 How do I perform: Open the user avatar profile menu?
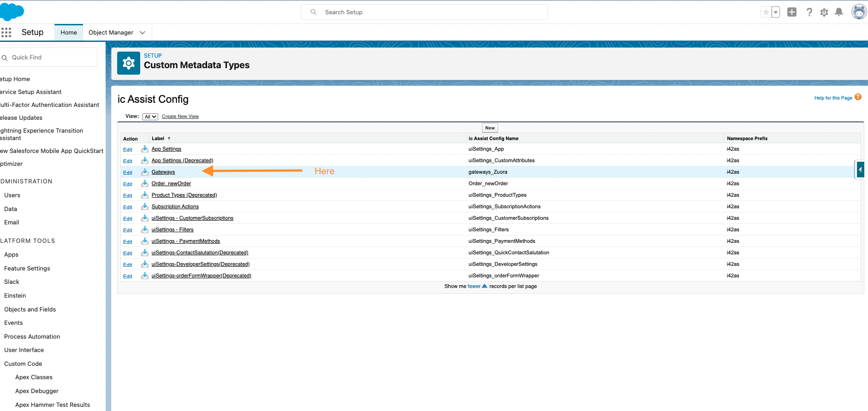pyautogui.click(x=859, y=12)
